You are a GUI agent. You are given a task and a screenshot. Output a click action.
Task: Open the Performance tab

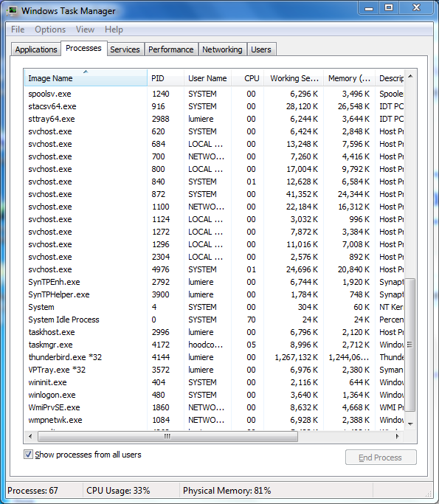pyautogui.click(x=171, y=49)
